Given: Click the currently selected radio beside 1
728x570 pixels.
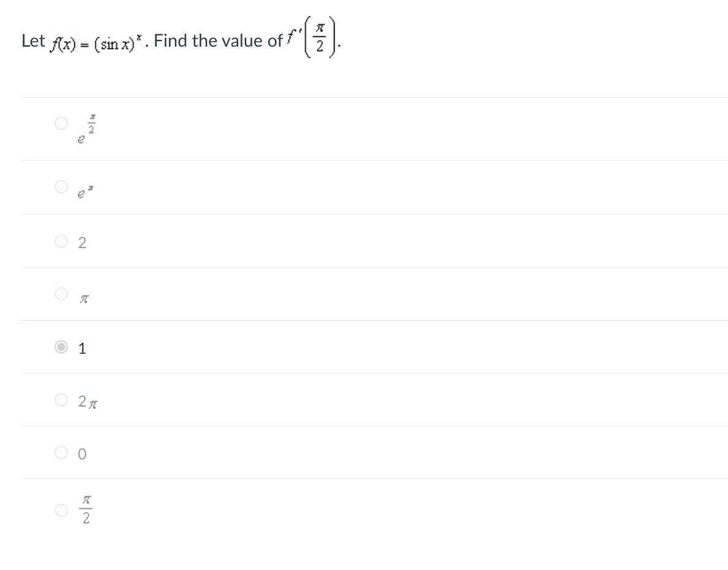Looking at the screenshot, I should coord(61,348).
